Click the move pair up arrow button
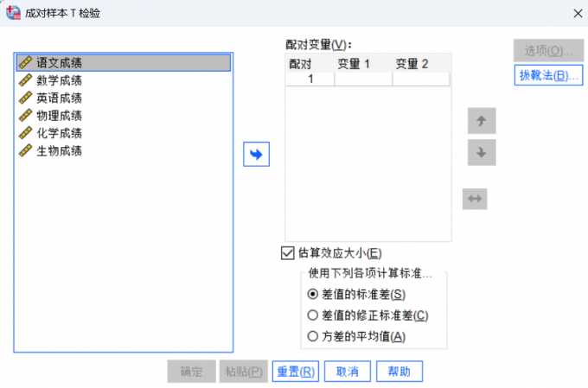 coord(482,121)
